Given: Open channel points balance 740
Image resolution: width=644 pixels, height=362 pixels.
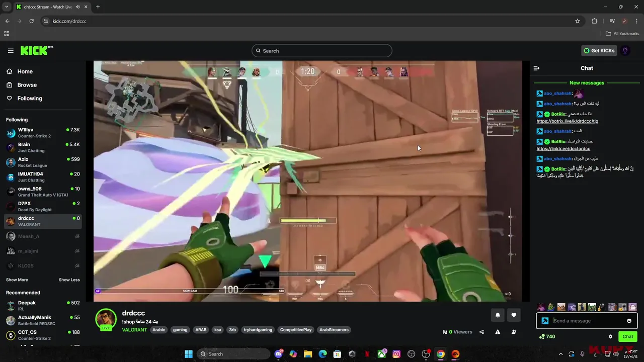Looking at the screenshot, I should point(547,337).
